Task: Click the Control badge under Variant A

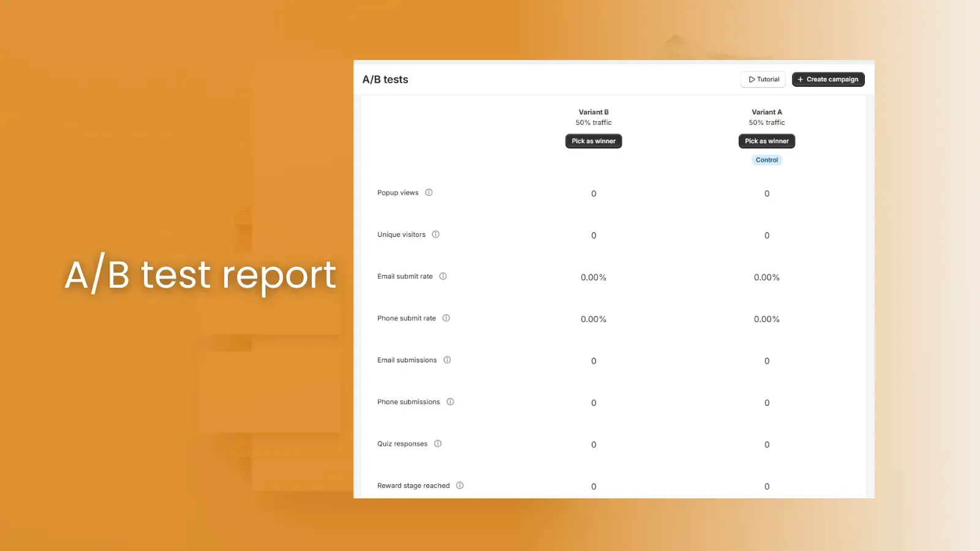Action: [x=767, y=160]
